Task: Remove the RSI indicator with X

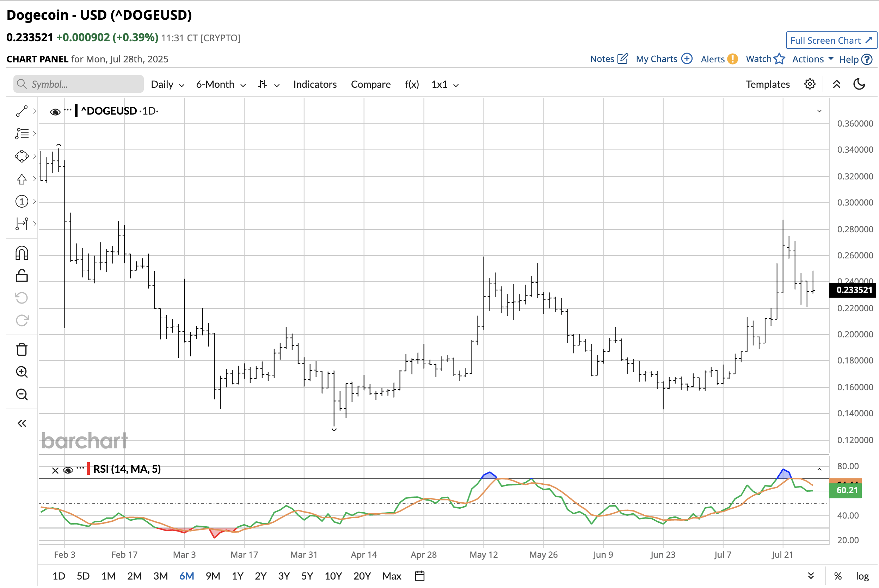Action: click(55, 470)
